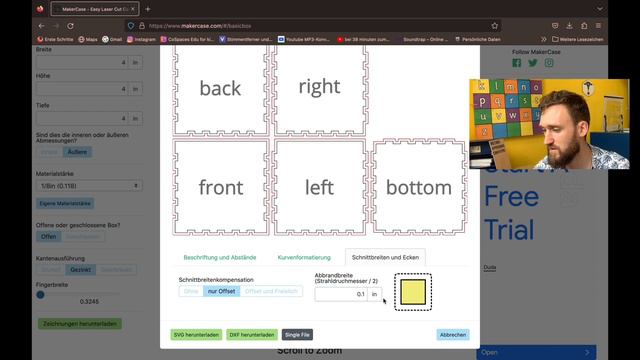Image resolution: width=640 pixels, height=360 pixels.
Task: Click the SVG herunterladen button
Action: pyautogui.click(x=196, y=335)
